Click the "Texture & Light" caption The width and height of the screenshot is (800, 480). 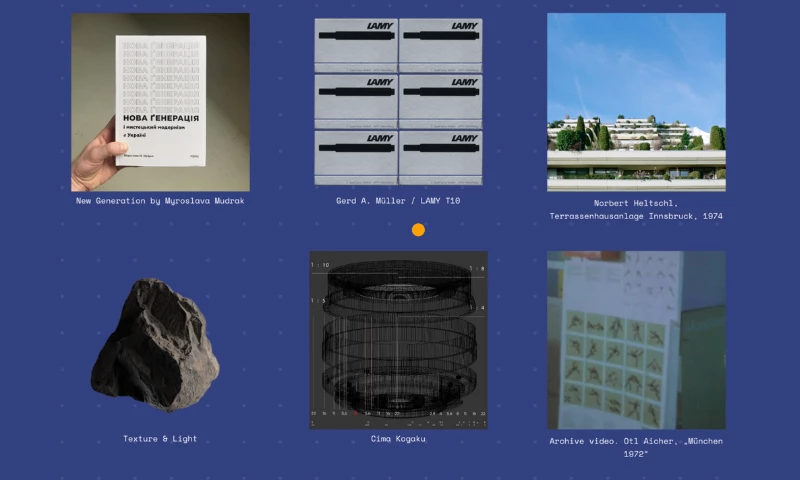point(160,439)
